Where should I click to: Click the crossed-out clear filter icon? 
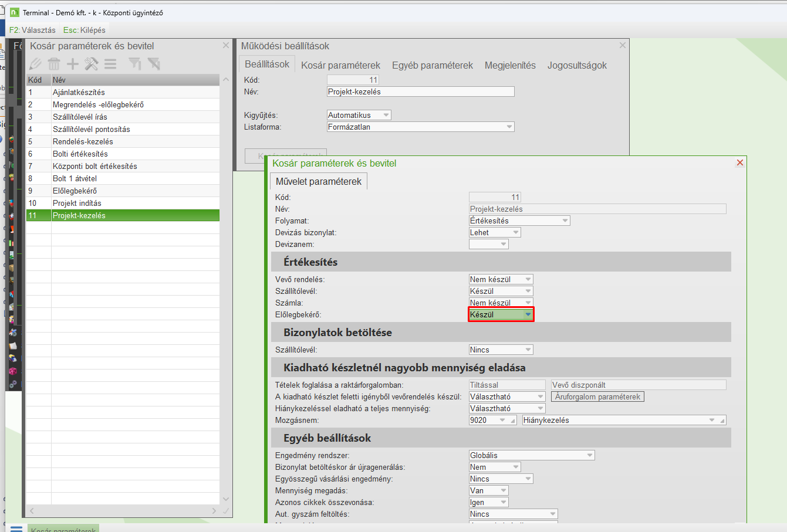[154, 64]
